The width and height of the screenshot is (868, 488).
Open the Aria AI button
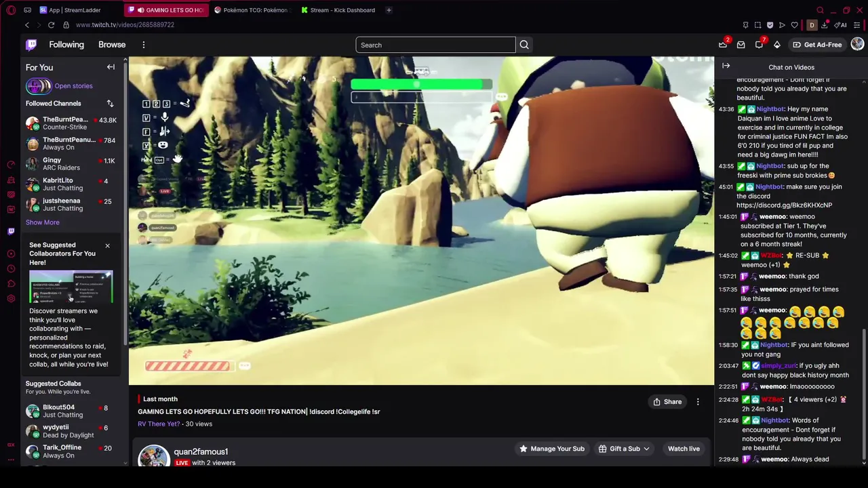click(841, 25)
